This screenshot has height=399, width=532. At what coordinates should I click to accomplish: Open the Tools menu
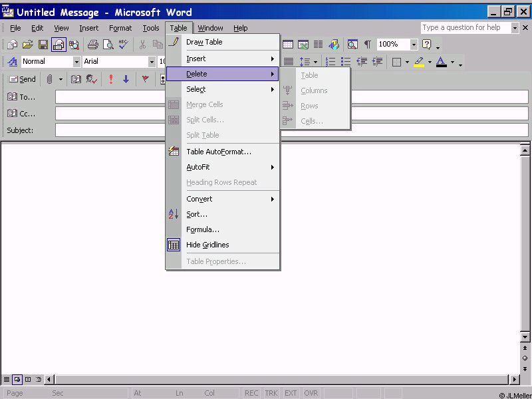151,28
